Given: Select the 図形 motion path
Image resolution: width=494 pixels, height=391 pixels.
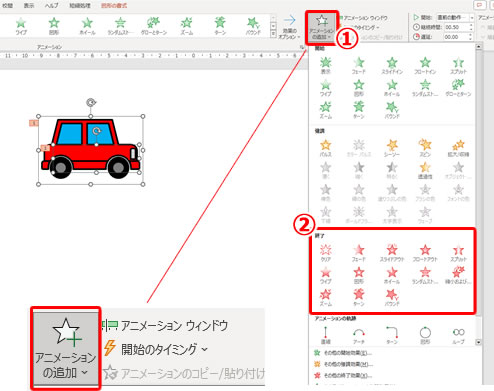Looking at the screenshot, I should point(425,335).
